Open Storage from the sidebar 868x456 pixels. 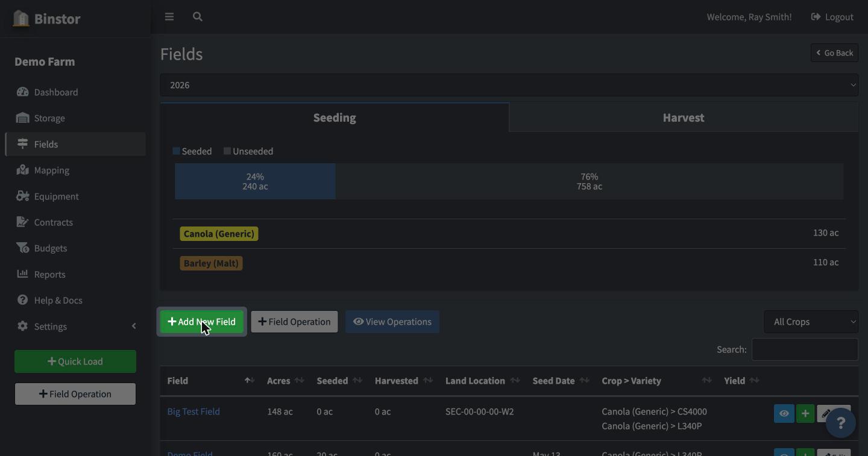pos(75,118)
